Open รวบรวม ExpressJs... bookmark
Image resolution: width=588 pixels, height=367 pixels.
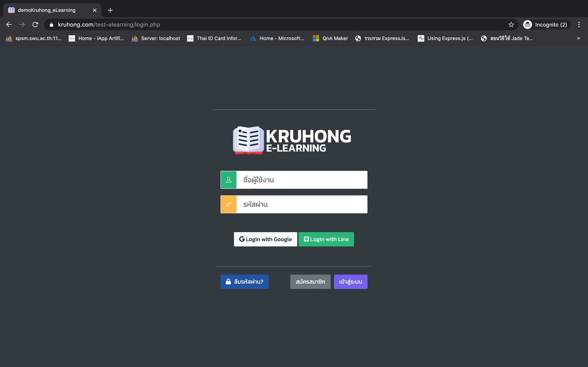pyautogui.click(x=382, y=38)
